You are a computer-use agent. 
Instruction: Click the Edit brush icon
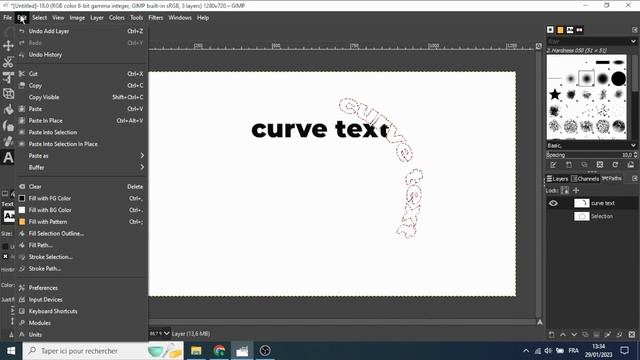(553, 165)
